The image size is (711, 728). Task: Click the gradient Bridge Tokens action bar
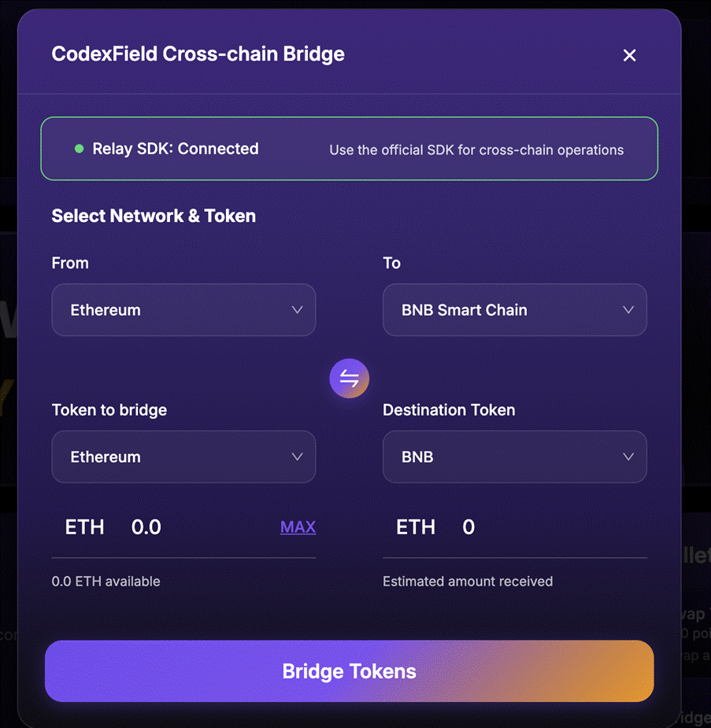[x=349, y=671]
